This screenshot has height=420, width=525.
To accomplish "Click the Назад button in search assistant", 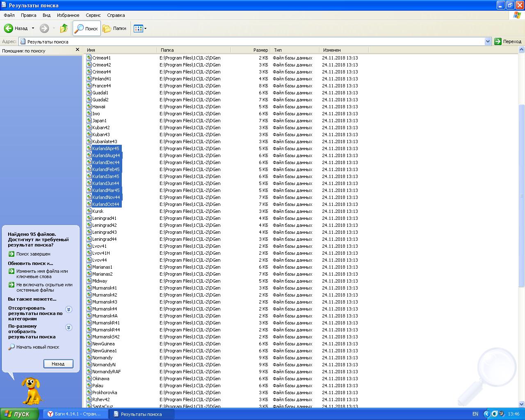I will tap(58, 364).
